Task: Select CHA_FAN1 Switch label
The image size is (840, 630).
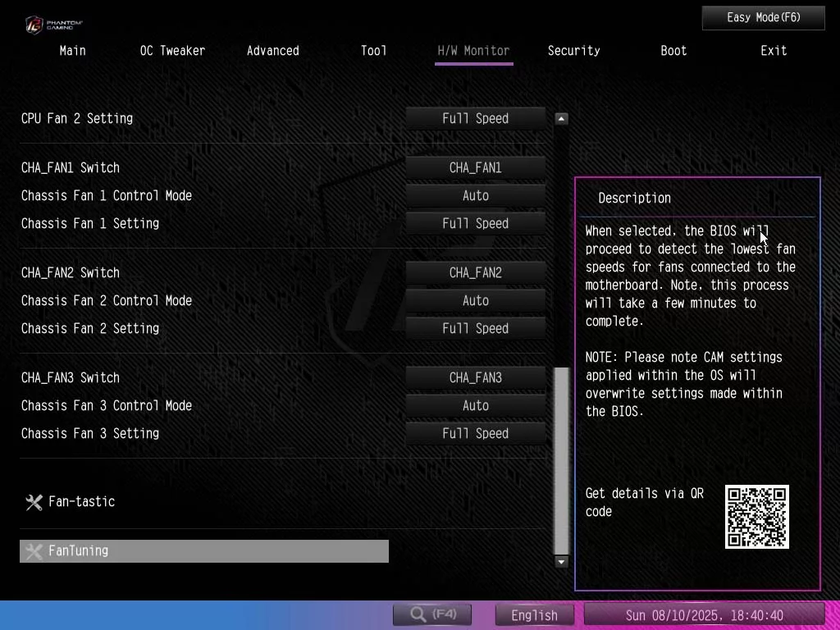Action: [x=71, y=167]
